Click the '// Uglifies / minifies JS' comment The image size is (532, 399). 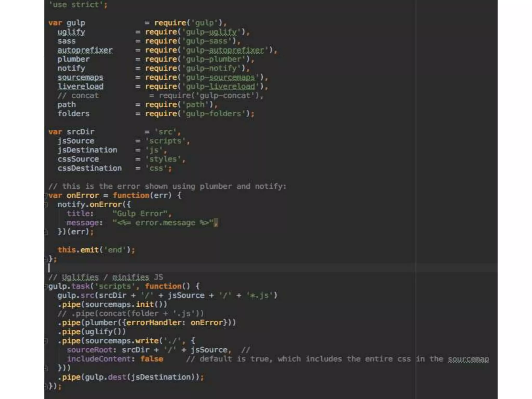[106, 277]
